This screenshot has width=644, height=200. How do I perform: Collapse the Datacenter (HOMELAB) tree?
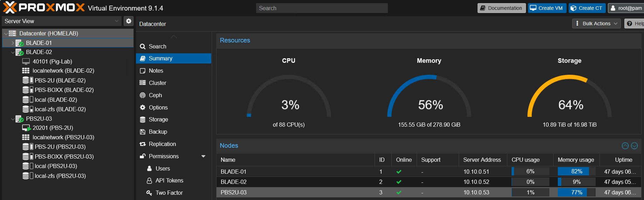6,34
